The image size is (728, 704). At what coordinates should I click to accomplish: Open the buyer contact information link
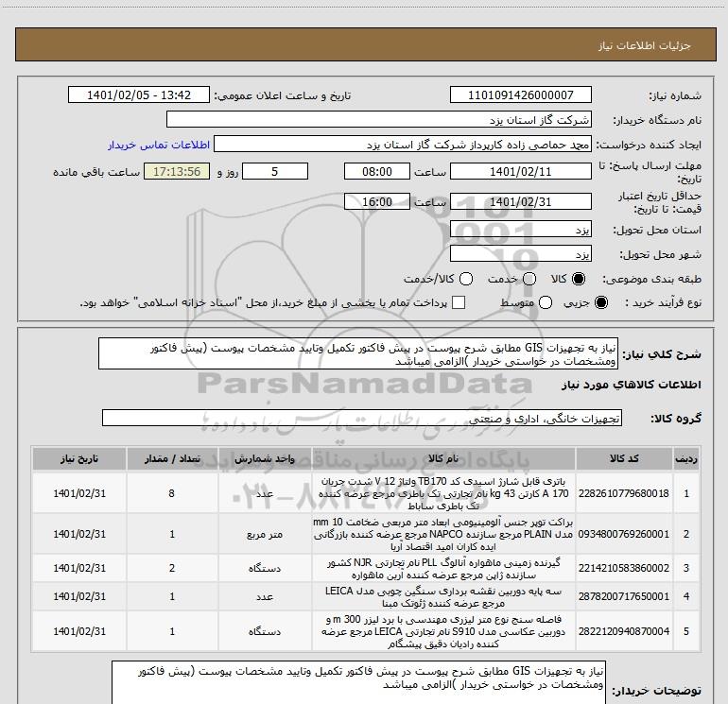click(x=159, y=145)
